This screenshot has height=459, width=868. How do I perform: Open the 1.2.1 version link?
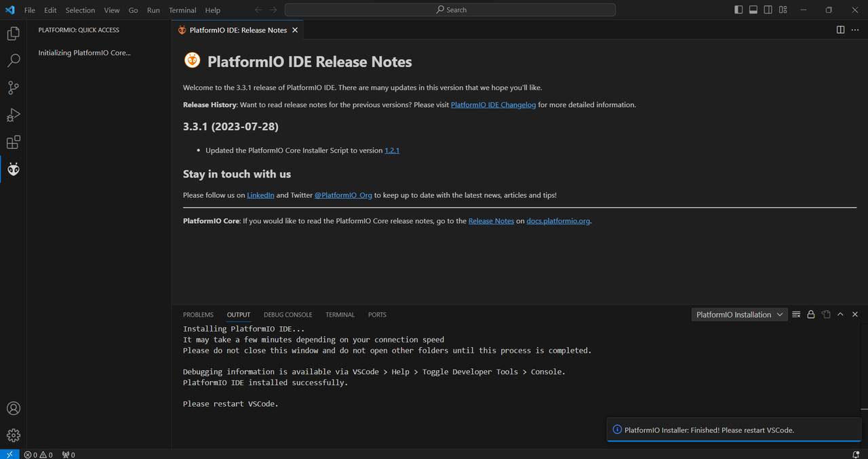392,151
